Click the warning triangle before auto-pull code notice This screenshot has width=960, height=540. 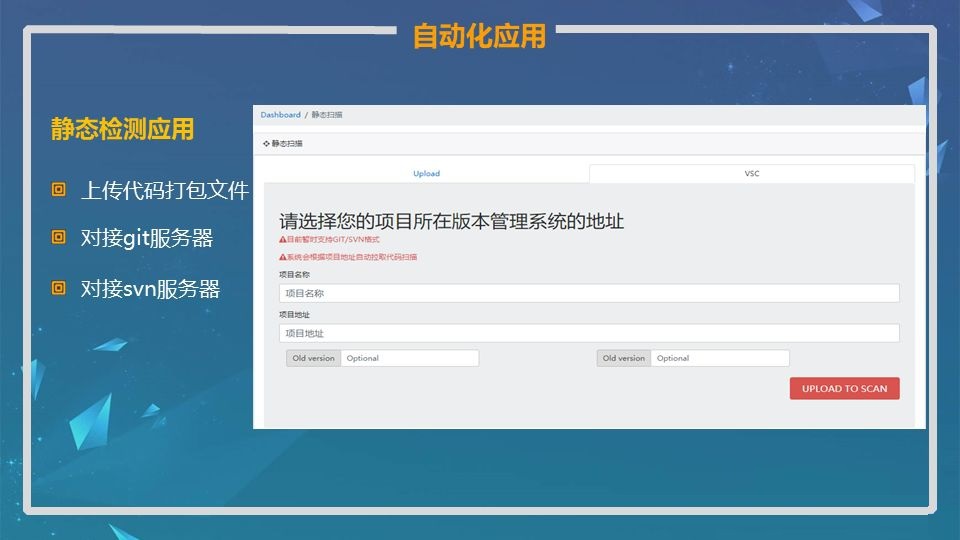point(282,257)
